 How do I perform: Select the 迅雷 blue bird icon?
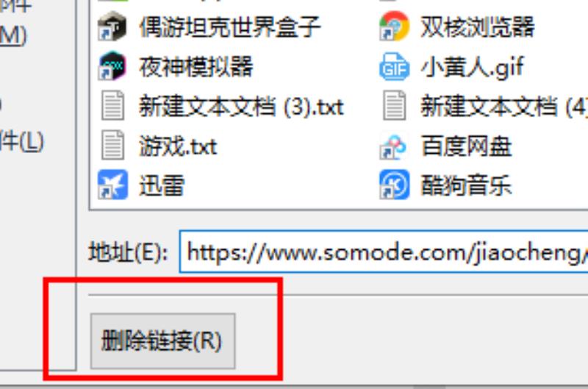pos(112,185)
